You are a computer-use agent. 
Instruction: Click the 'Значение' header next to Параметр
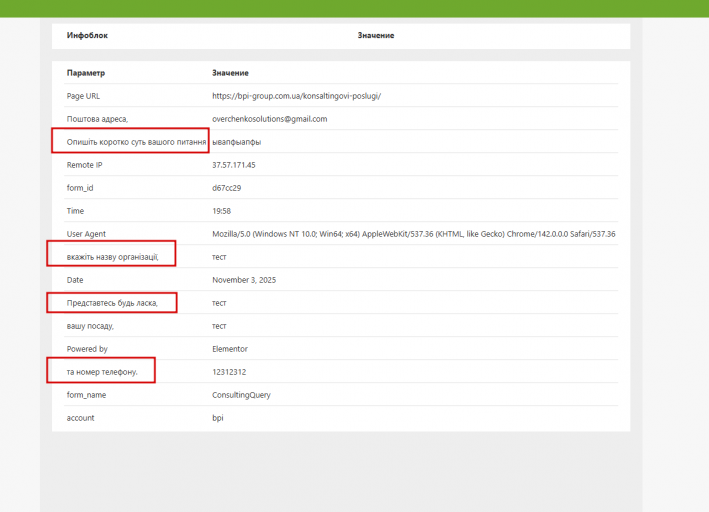click(230, 73)
